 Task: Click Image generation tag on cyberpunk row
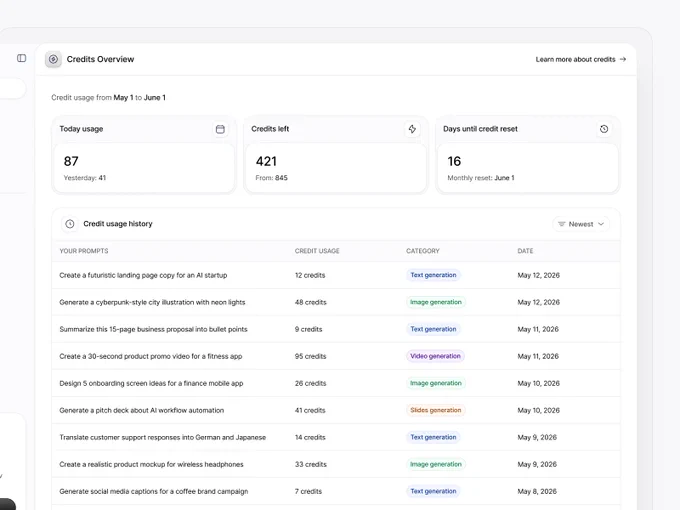pos(436,302)
